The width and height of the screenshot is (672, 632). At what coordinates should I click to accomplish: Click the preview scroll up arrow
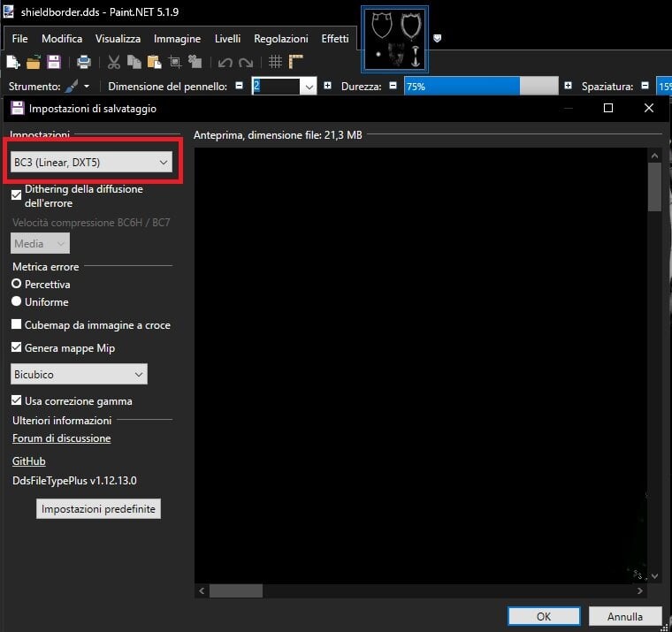[654, 156]
